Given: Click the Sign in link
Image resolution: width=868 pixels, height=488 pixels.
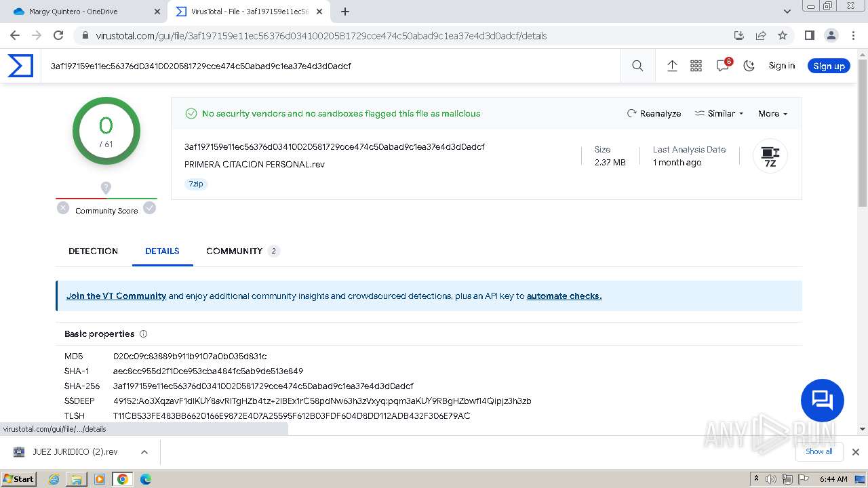Looking at the screenshot, I should [x=782, y=66].
